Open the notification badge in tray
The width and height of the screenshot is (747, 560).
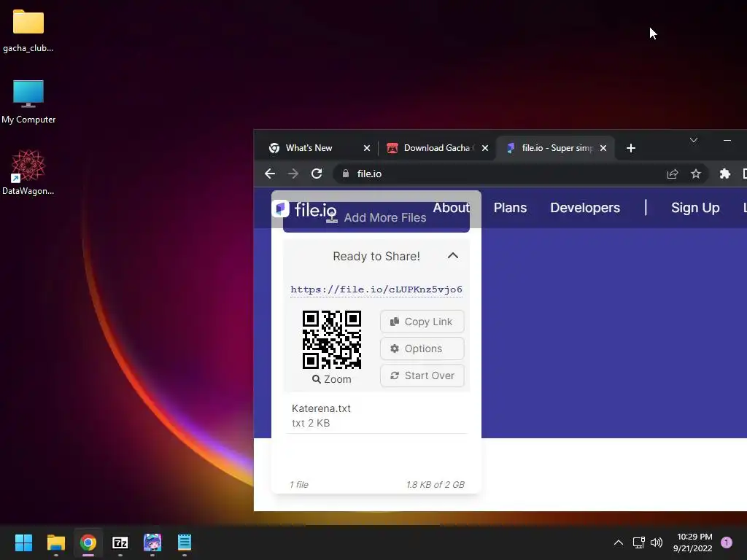pos(727,542)
